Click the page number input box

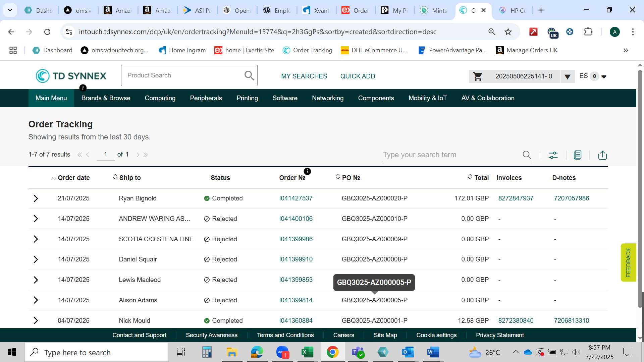click(105, 155)
